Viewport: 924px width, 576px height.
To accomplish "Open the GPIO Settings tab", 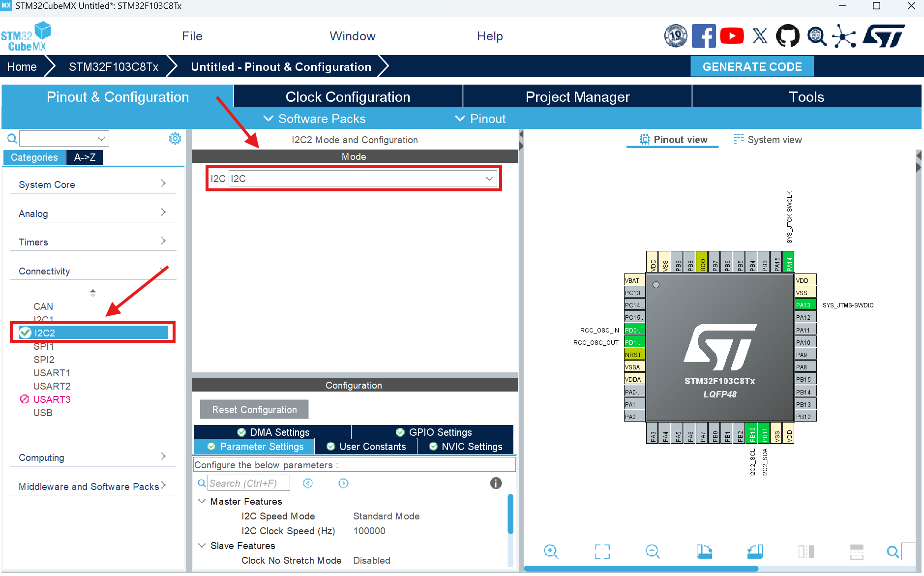I will pyautogui.click(x=433, y=432).
